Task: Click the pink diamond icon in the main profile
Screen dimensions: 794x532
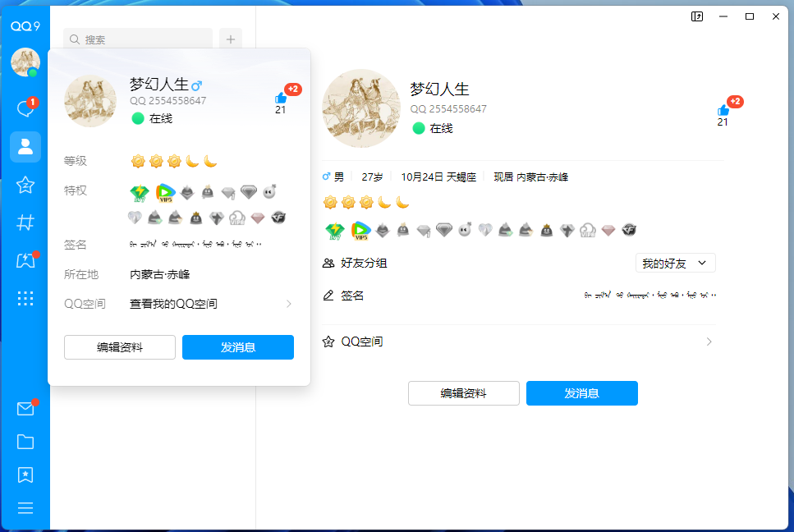Action: (608, 231)
